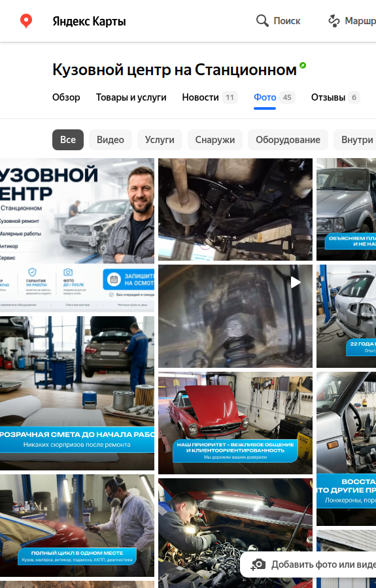Open the Новости tab
This screenshot has height=588, width=376.
coord(210,97)
